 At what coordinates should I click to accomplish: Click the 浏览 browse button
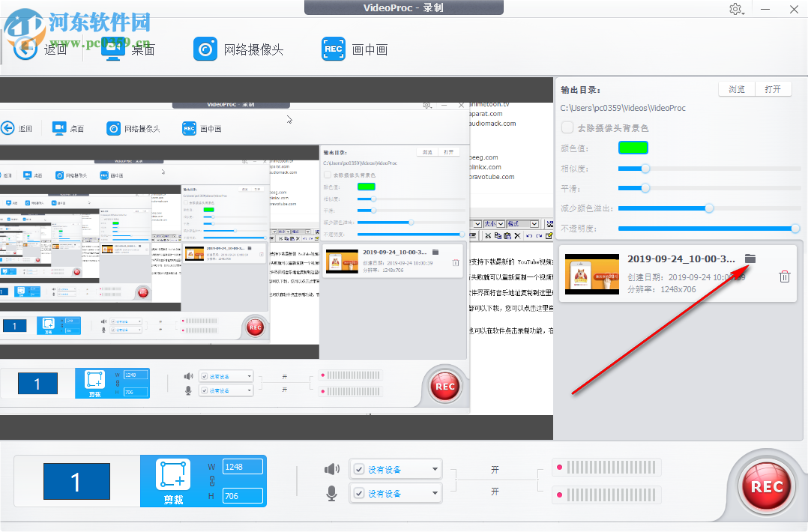[x=735, y=88]
